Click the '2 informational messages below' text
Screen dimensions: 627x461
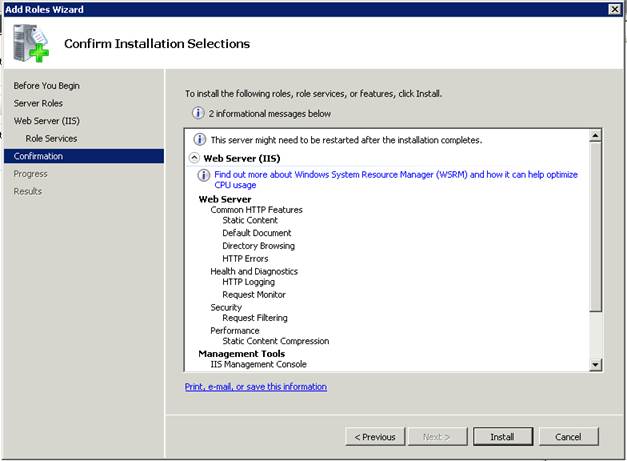[270, 114]
